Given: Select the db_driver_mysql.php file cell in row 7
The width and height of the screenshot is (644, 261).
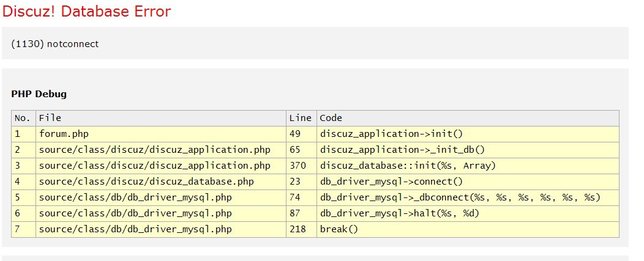Looking at the screenshot, I should (161, 229).
